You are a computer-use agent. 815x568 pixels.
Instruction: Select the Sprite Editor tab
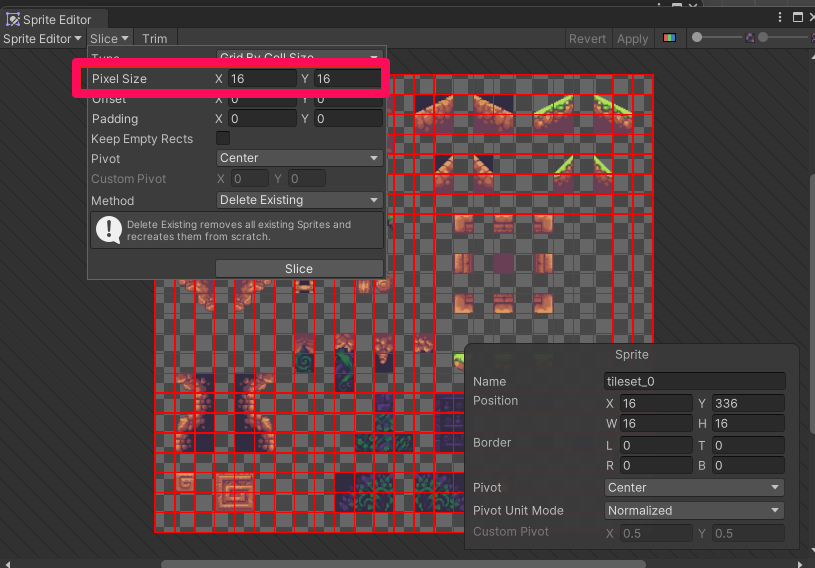pyautogui.click(x=54, y=20)
